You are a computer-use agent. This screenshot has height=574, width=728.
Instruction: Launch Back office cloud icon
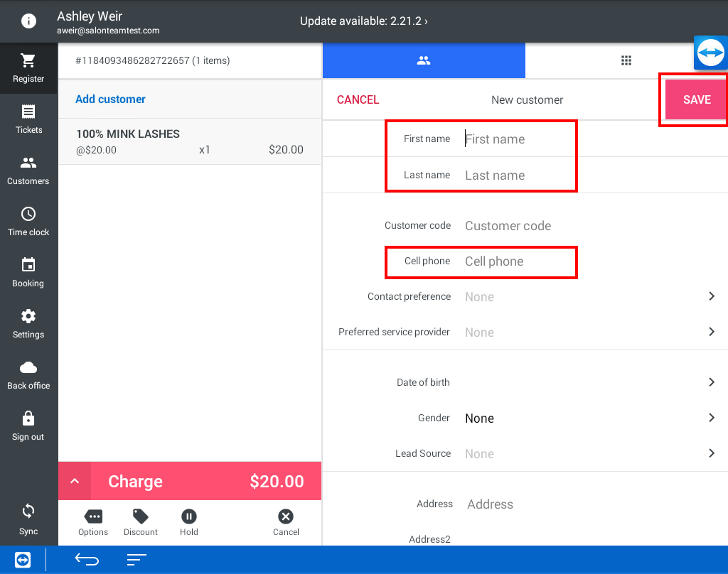pyautogui.click(x=28, y=375)
